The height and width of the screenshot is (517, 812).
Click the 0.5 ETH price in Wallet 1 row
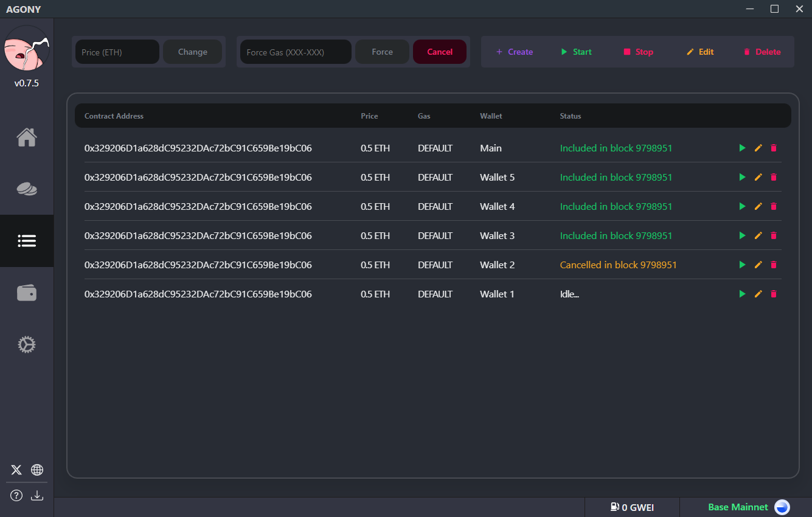pos(375,294)
